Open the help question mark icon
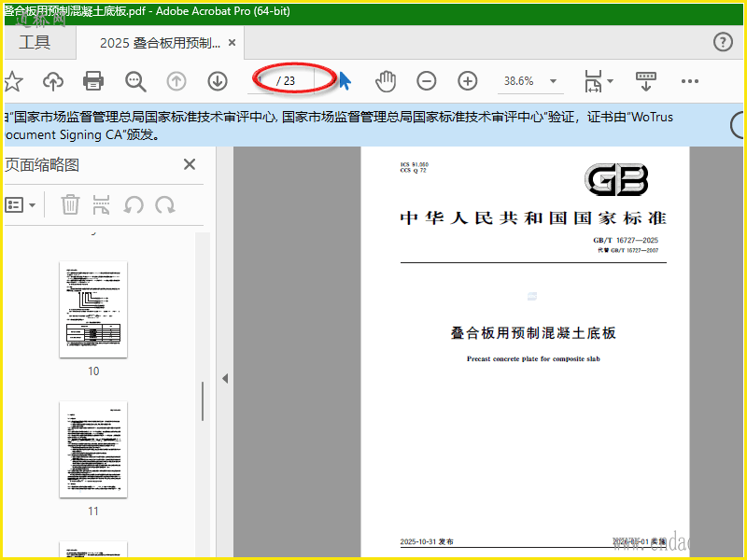747x560 pixels. (x=723, y=42)
